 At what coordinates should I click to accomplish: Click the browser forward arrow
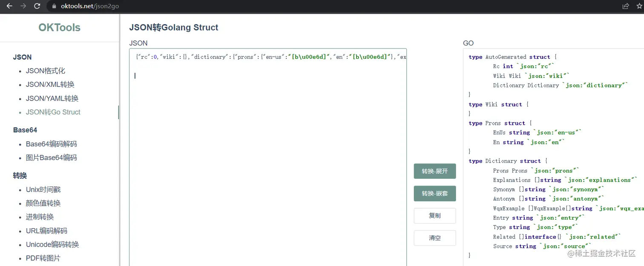tap(23, 6)
